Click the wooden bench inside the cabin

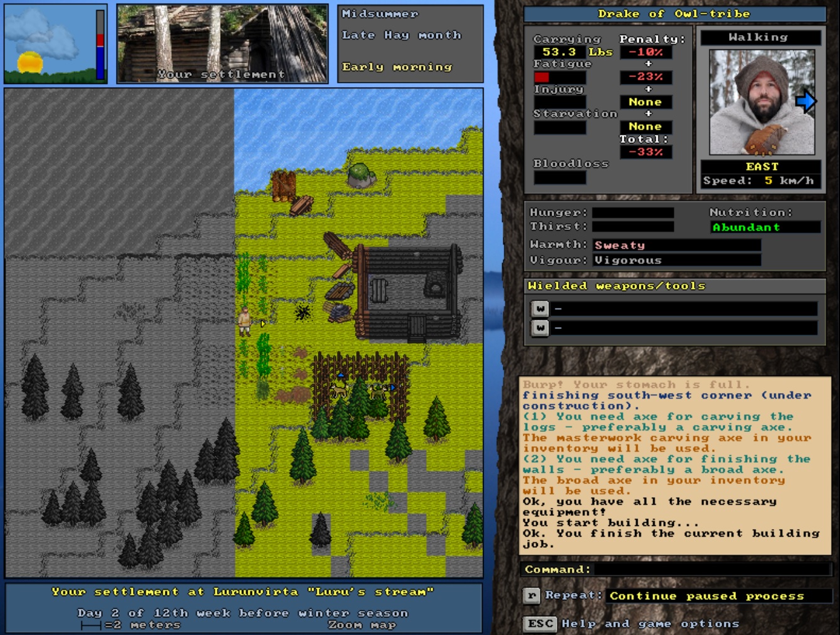point(380,290)
